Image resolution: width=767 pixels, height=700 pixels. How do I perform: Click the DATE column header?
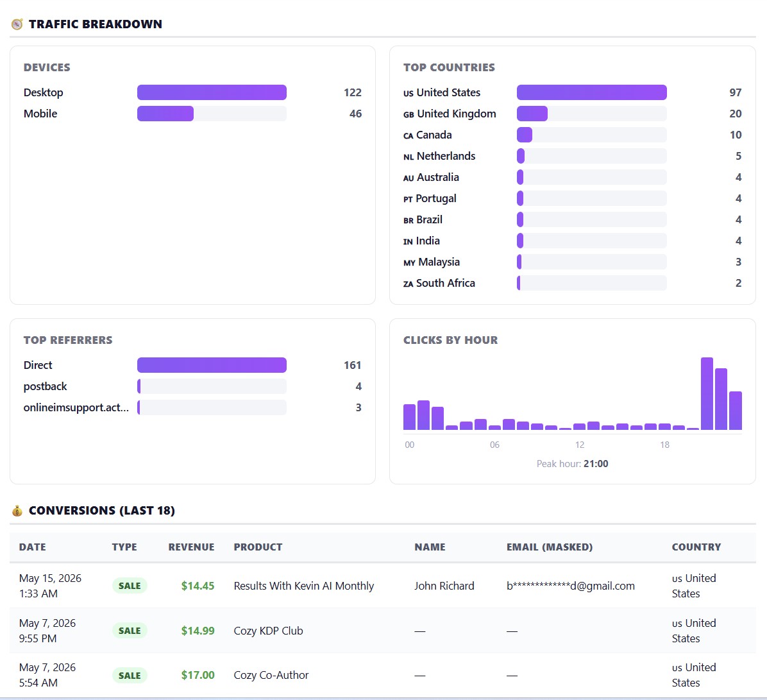tap(32, 547)
